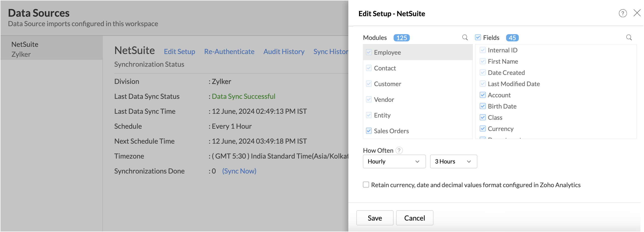Click the Cancel button
This screenshot has width=644, height=232.
414,218
